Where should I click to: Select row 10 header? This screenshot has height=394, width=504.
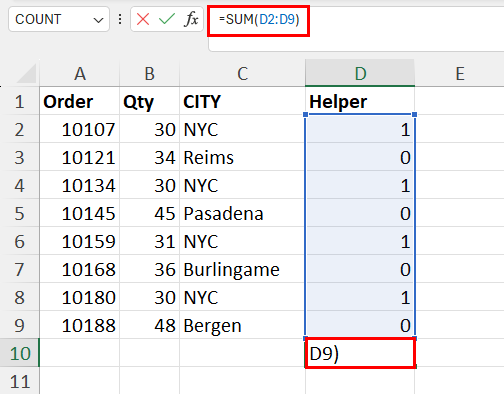(20, 353)
